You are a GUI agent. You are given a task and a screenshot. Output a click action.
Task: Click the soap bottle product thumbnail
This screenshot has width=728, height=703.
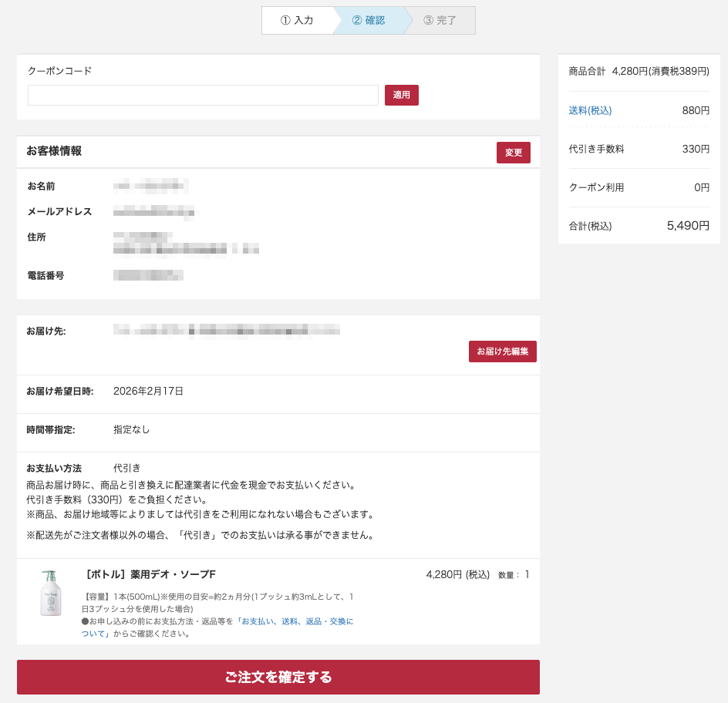point(51,593)
